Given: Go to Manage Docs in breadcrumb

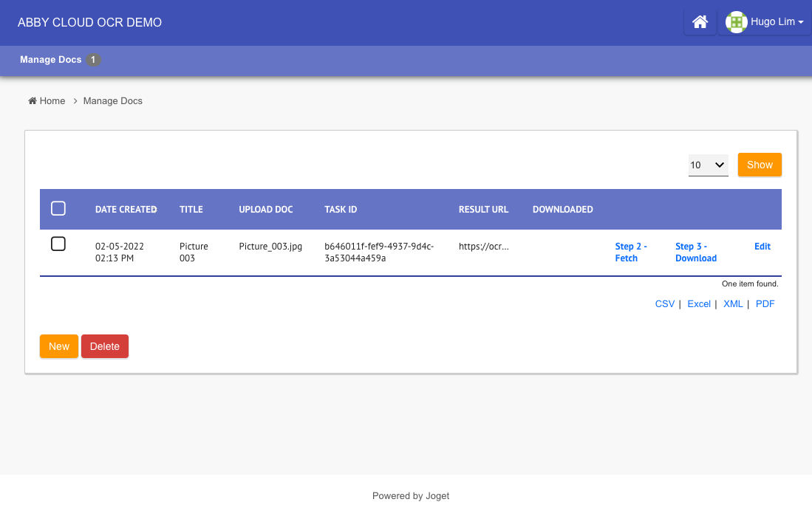Looking at the screenshot, I should [112, 101].
